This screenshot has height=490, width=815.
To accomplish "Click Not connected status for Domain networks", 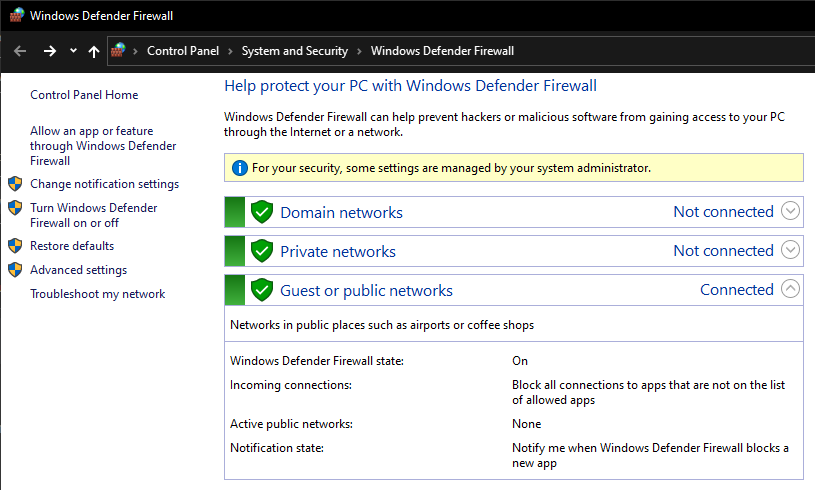I will (x=724, y=211).
